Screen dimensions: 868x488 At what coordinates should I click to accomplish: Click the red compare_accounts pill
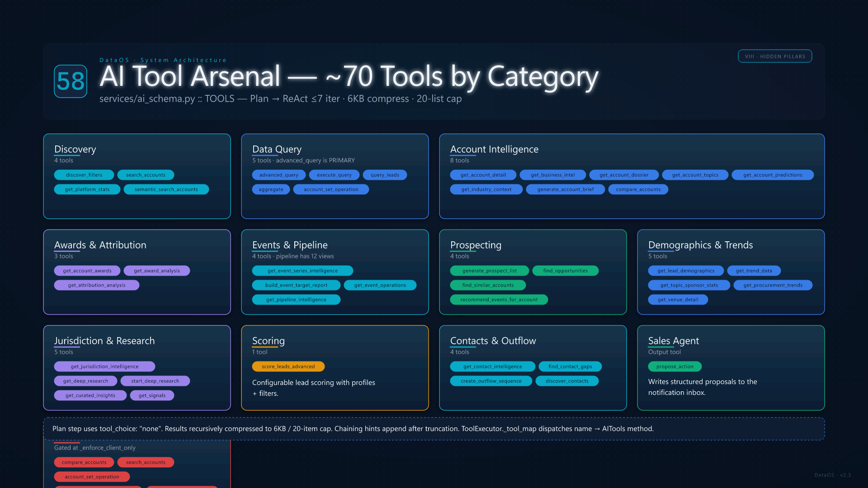click(x=84, y=462)
